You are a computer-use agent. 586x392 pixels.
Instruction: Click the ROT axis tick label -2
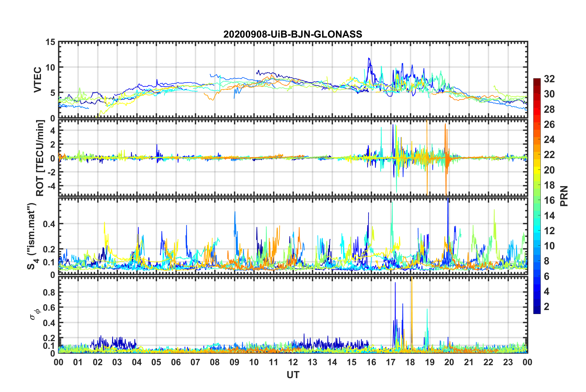click(51, 172)
